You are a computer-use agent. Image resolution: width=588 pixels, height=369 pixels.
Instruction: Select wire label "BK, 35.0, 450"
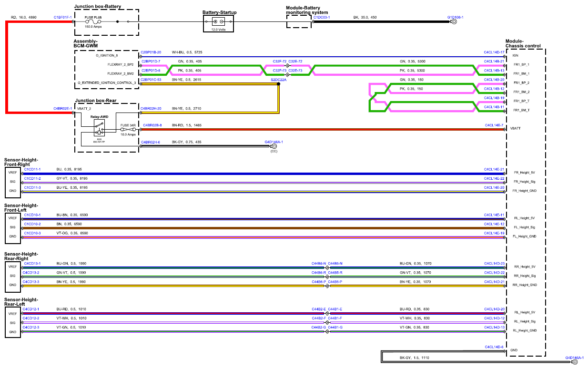365,17
